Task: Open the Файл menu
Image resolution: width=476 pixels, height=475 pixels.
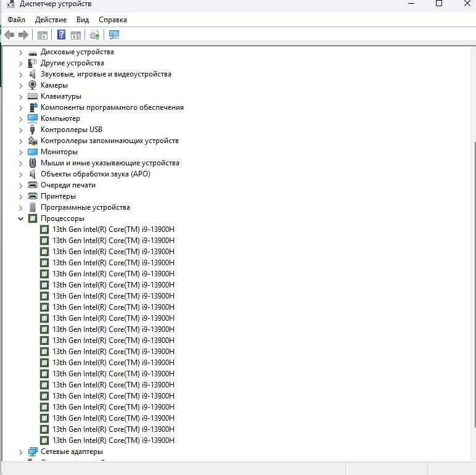Action: 17,20
